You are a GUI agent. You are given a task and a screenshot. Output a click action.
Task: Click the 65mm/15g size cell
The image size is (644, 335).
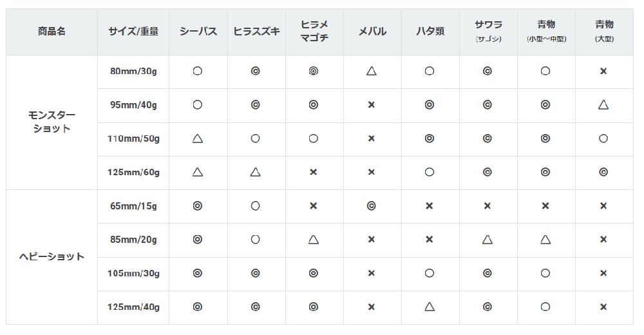133,206
